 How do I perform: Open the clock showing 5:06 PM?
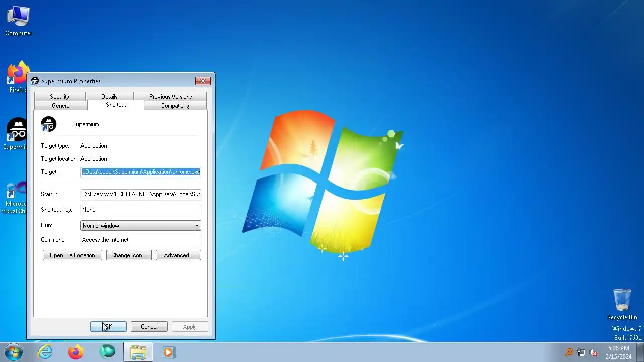pos(618,352)
